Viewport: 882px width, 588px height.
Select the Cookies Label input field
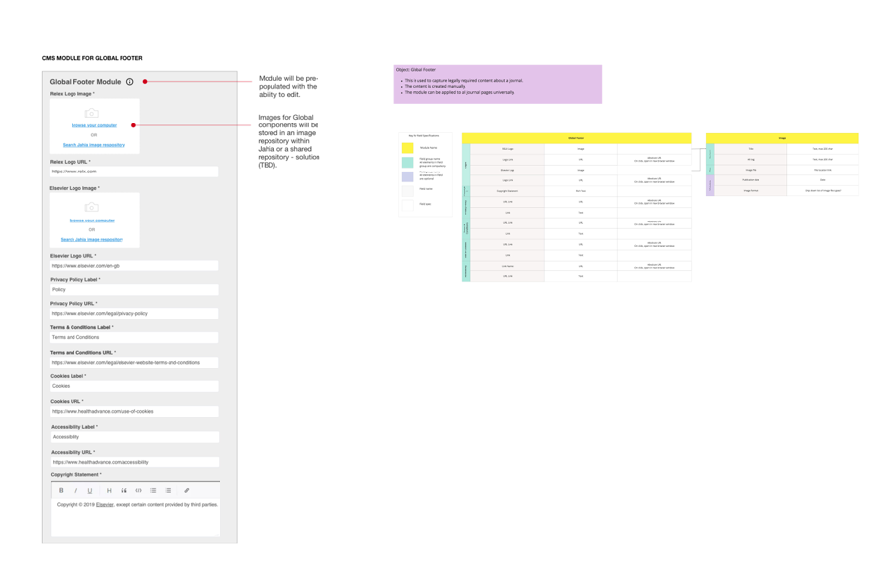click(133, 386)
